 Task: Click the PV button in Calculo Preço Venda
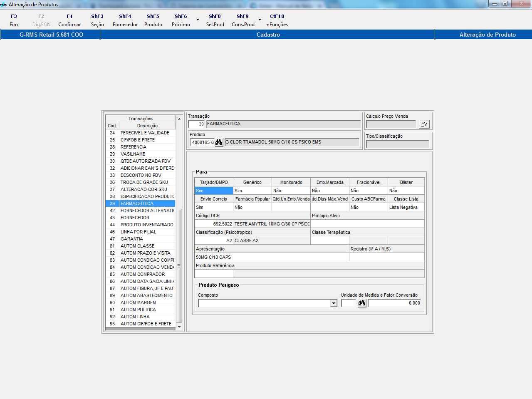point(424,124)
